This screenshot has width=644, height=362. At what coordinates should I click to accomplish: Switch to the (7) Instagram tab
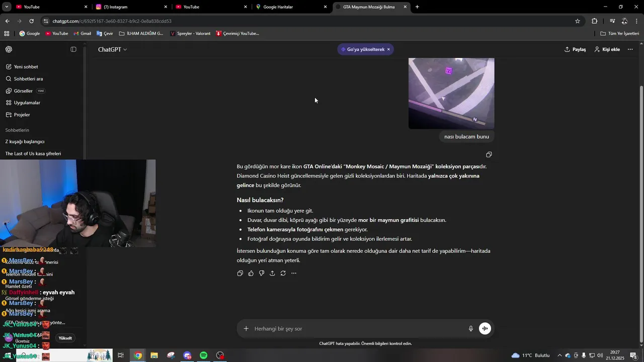131,7
